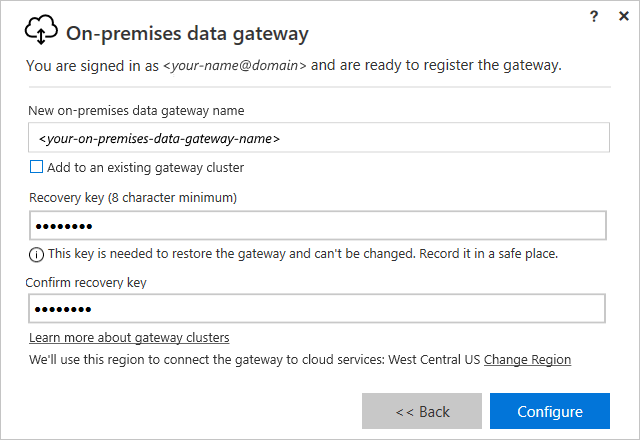Click the 'Add to an existing gateway cluster' label text

click(145, 167)
